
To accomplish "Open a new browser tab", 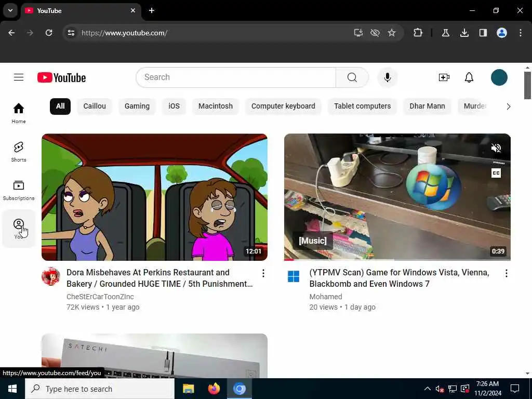I will click(152, 10).
